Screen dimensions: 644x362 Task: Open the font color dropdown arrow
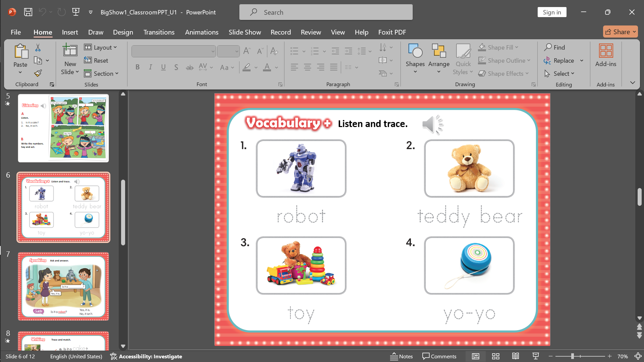pyautogui.click(x=276, y=67)
